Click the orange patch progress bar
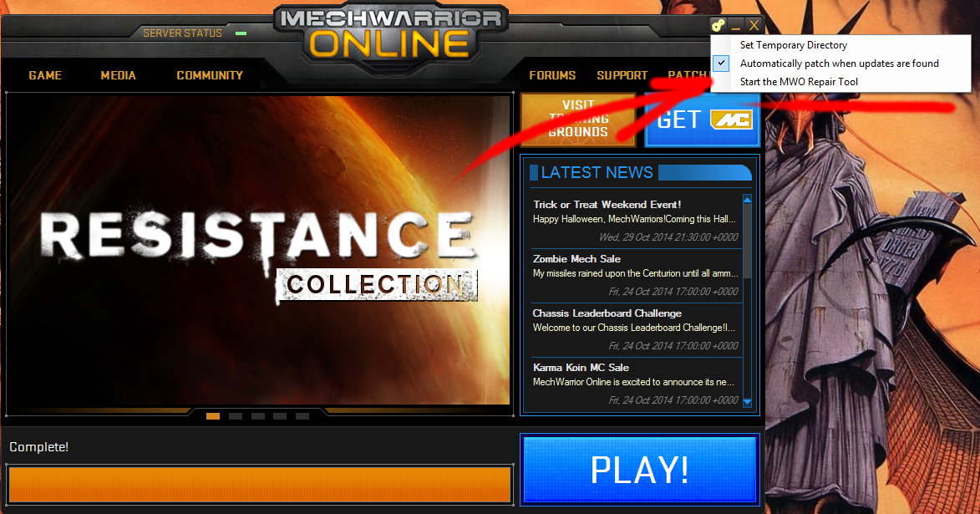The image size is (980, 514). [260, 486]
